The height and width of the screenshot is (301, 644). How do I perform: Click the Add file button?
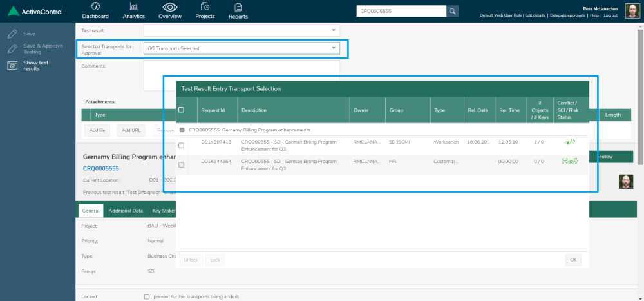point(97,130)
